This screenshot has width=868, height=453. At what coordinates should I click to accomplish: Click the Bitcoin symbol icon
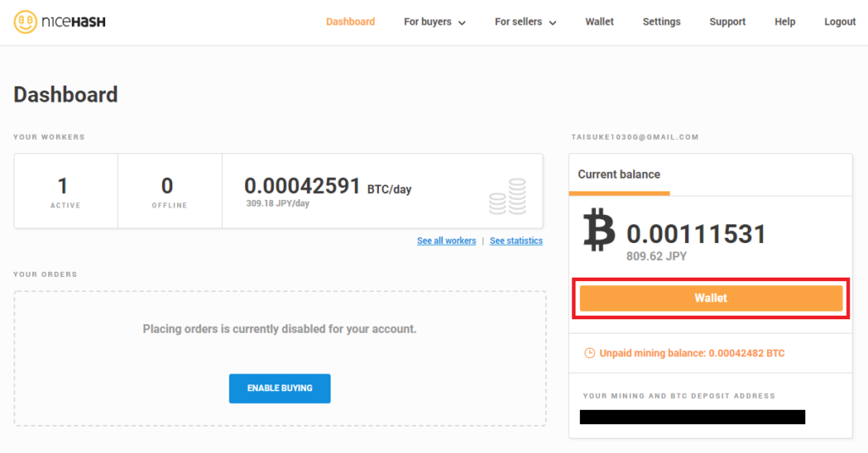pos(599,229)
